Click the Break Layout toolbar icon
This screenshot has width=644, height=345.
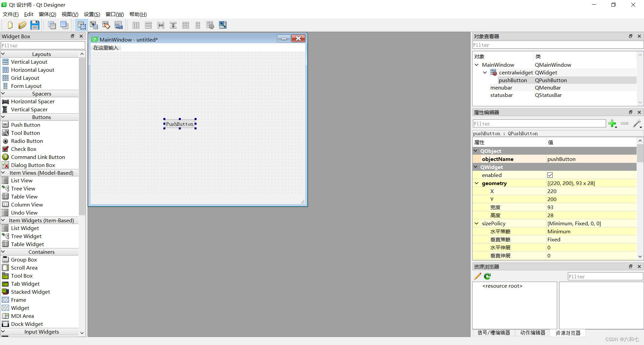(210, 25)
